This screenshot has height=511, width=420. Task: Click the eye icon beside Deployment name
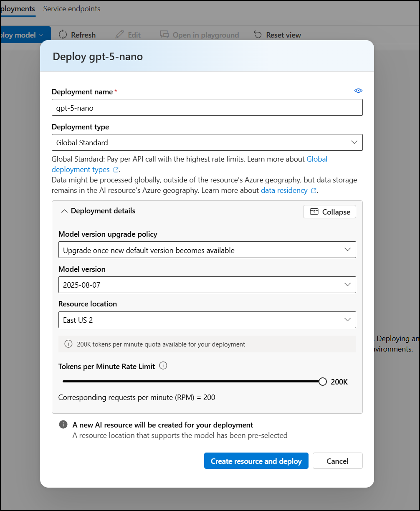(x=358, y=91)
